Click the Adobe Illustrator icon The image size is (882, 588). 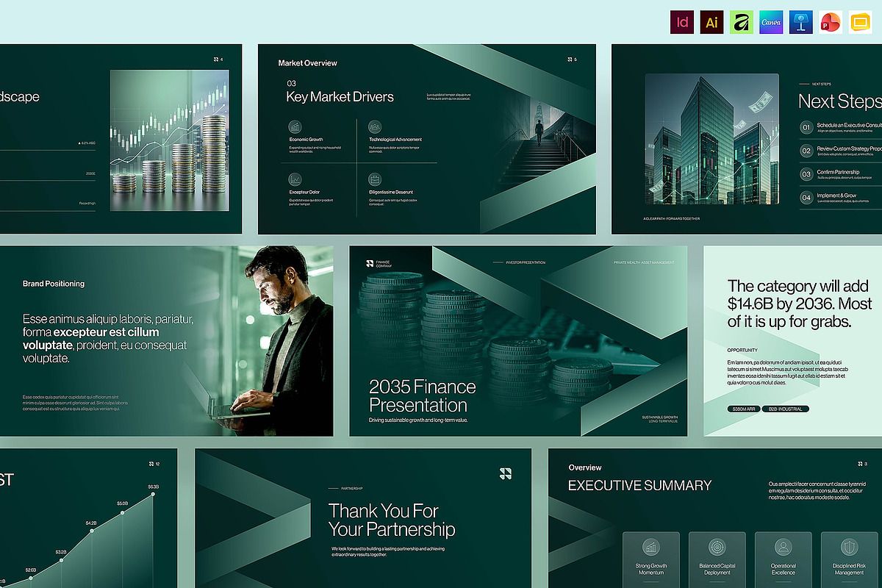[x=711, y=23]
